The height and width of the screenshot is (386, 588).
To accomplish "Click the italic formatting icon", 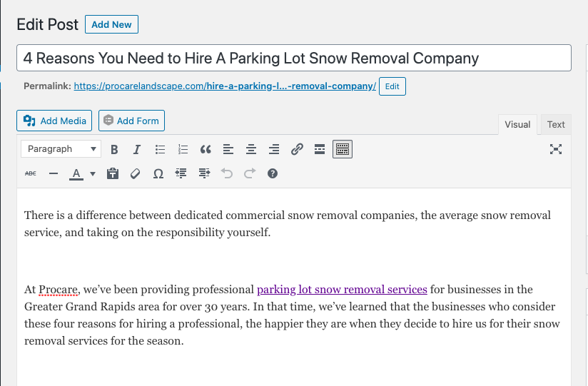I will click(x=137, y=149).
